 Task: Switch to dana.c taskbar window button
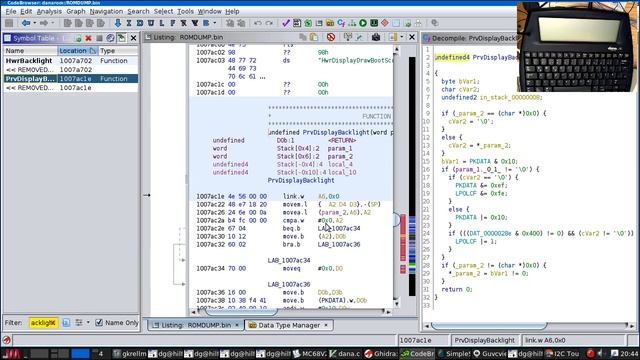click(345, 353)
